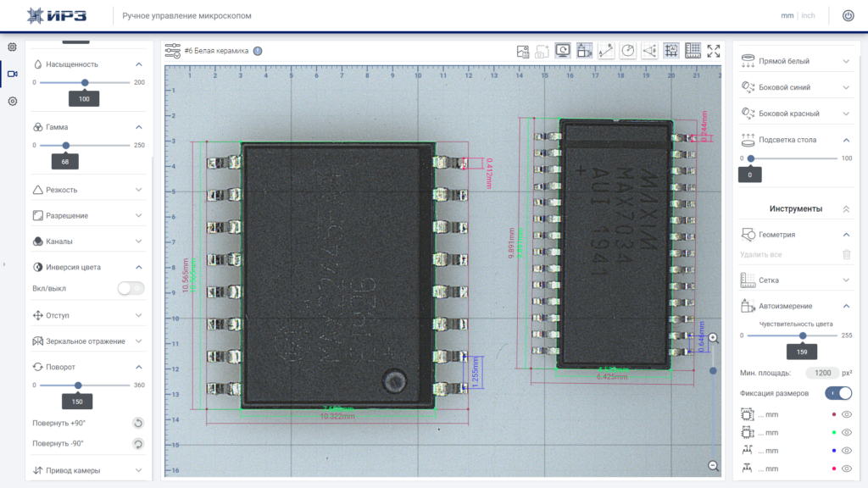Viewport: 868px width, 488px height.
Task: Click the rotate +90° arrow icon
Action: [138, 424]
